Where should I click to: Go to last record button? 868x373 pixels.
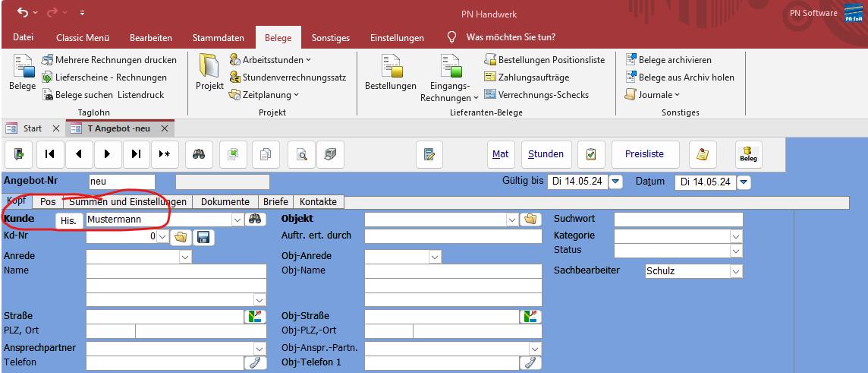coord(136,154)
